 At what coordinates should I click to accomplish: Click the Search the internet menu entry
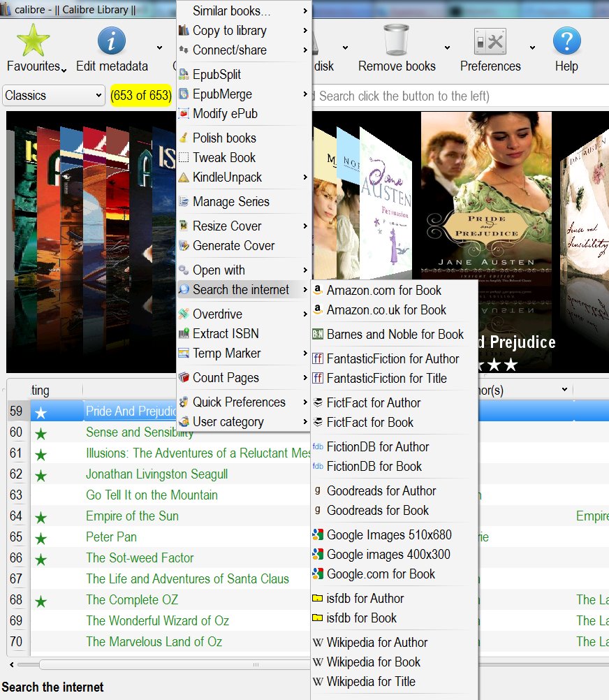click(244, 290)
